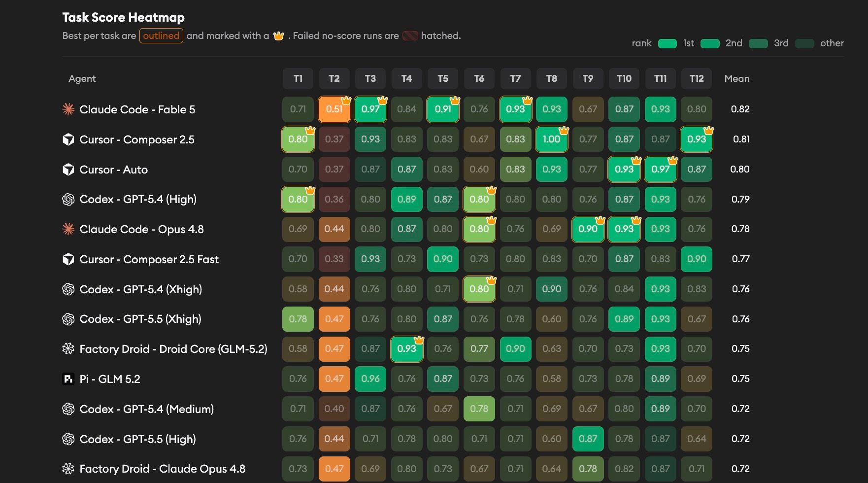This screenshot has width=868, height=483.
Task: Select the T4 column header
Action: [x=406, y=78]
